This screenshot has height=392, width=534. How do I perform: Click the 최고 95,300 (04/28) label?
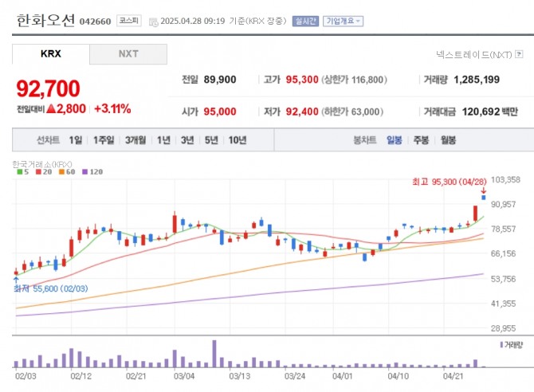click(450, 182)
